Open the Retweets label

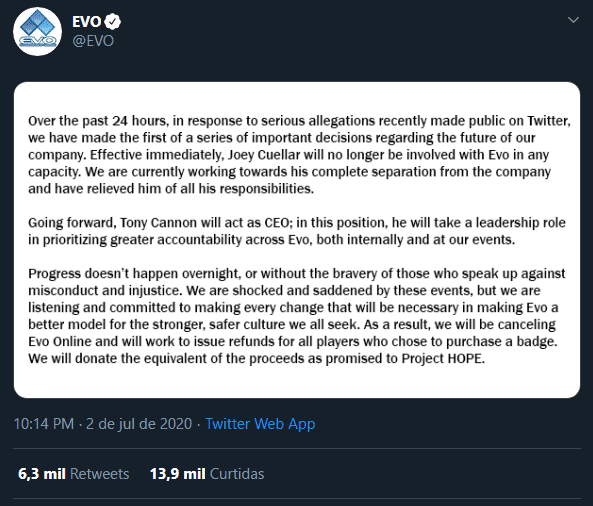[x=99, y=474]
